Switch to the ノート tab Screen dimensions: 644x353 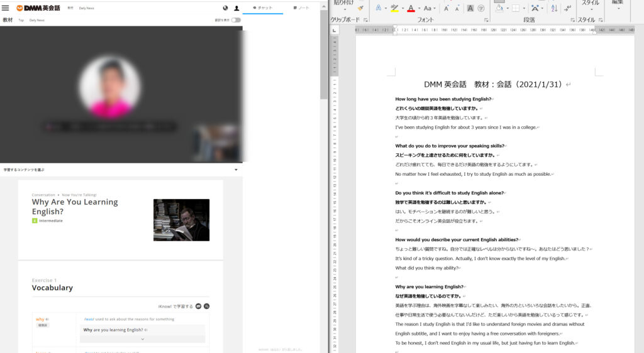[301, 8]
